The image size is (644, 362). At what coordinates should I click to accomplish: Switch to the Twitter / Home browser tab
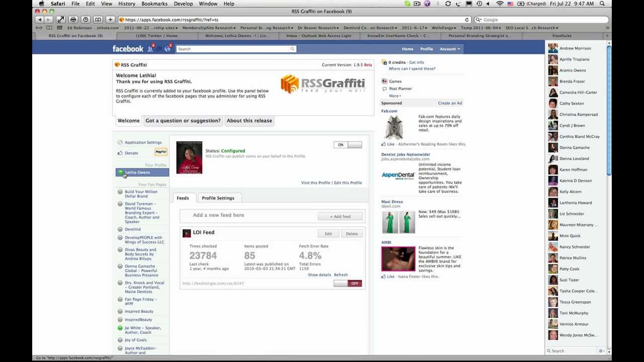pos(157,36)
